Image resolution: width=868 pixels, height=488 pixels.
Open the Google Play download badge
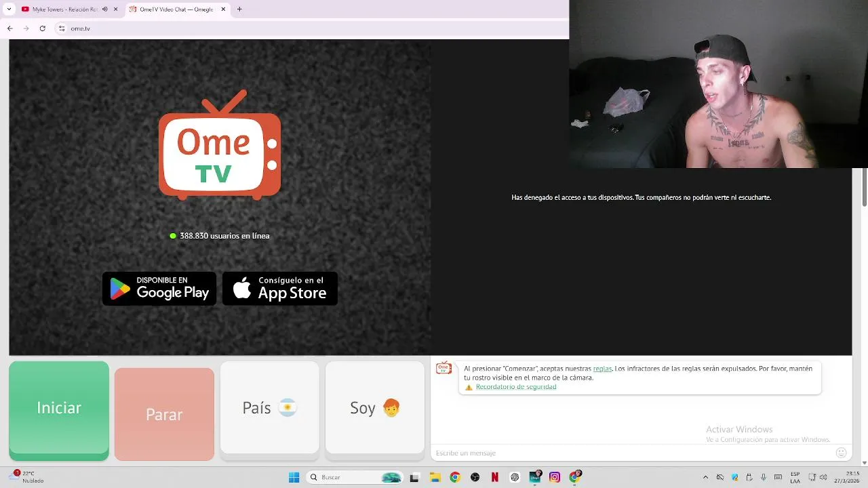[x=159, y=289]
